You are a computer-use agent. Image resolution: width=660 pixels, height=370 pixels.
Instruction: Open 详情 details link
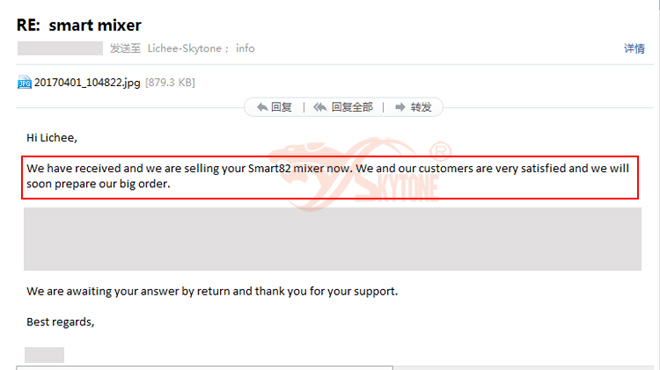[x=634, y=48]
